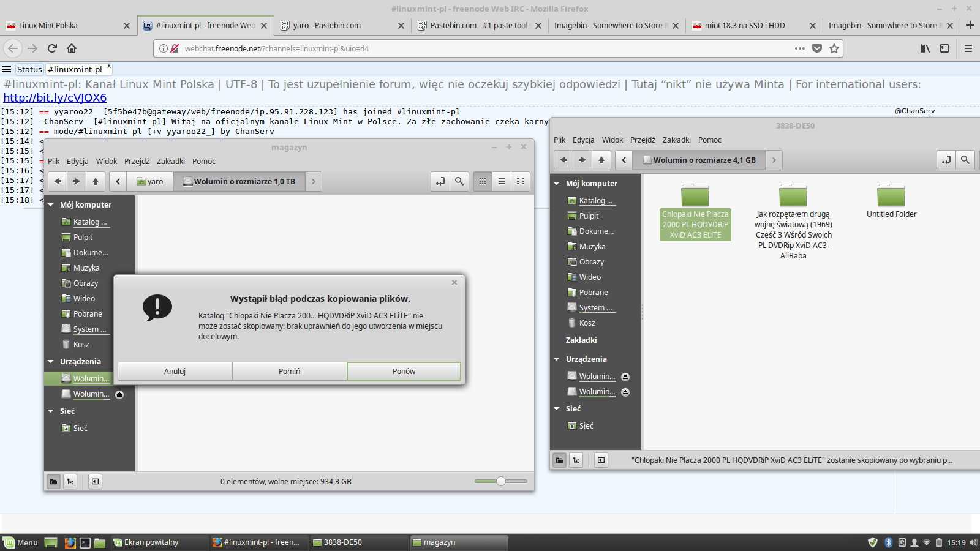Go forward in 3838-DE50 window toolbar
The width and height of the screenshot is (980, 551).
pyautogui.click(x=582, y=160)
